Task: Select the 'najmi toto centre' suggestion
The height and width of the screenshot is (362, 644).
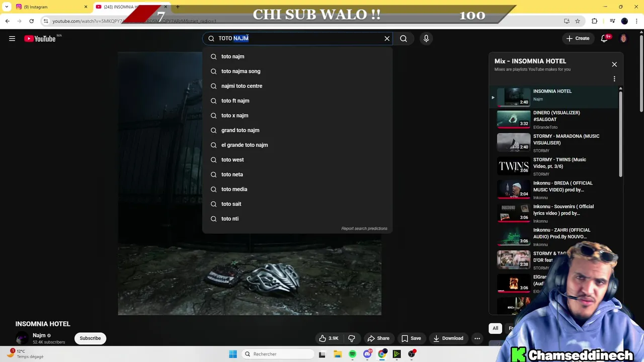Action: point(297,86)
